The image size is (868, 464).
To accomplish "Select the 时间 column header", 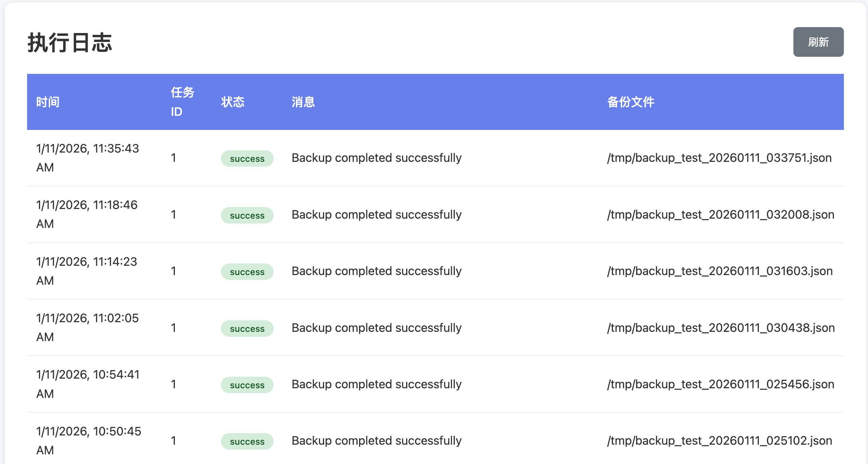I will pos(48,102).
